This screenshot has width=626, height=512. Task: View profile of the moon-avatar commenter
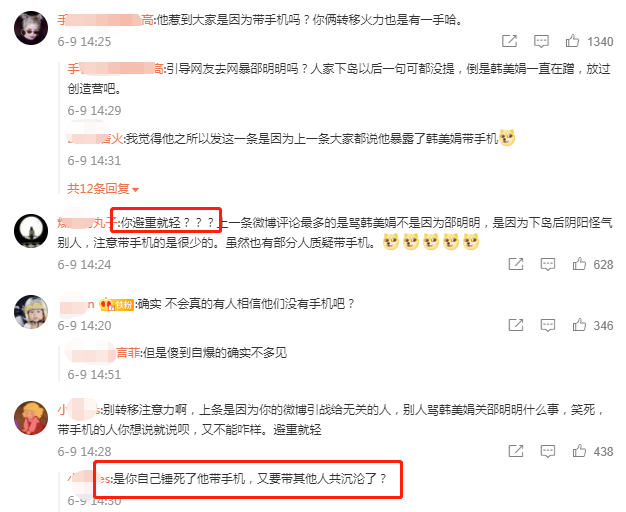coord(31,231)
